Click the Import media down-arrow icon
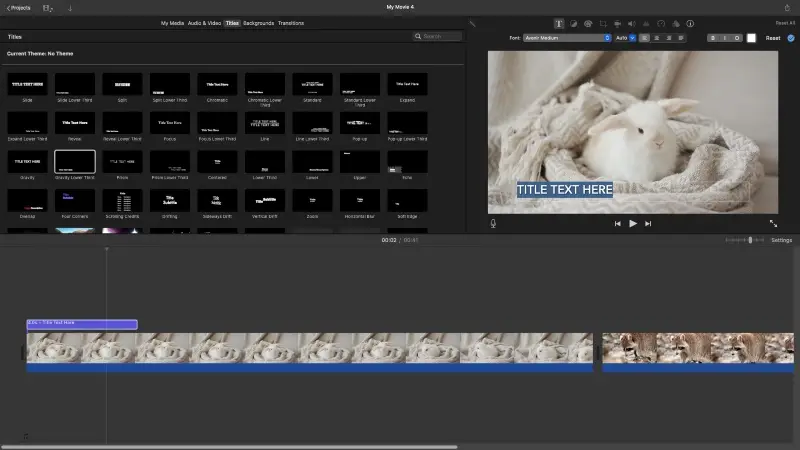The height and width of the screenshot is (450, 800). coord(70,8)
